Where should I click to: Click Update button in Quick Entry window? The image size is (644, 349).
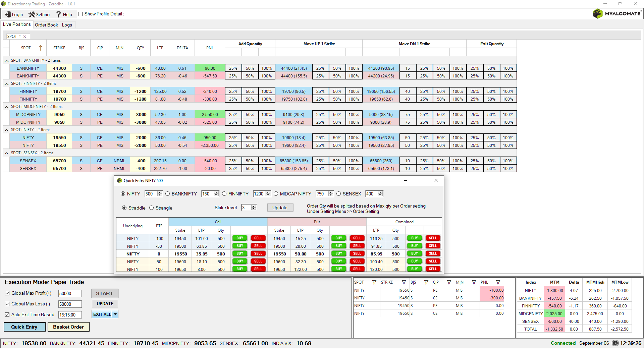[280, 208]
